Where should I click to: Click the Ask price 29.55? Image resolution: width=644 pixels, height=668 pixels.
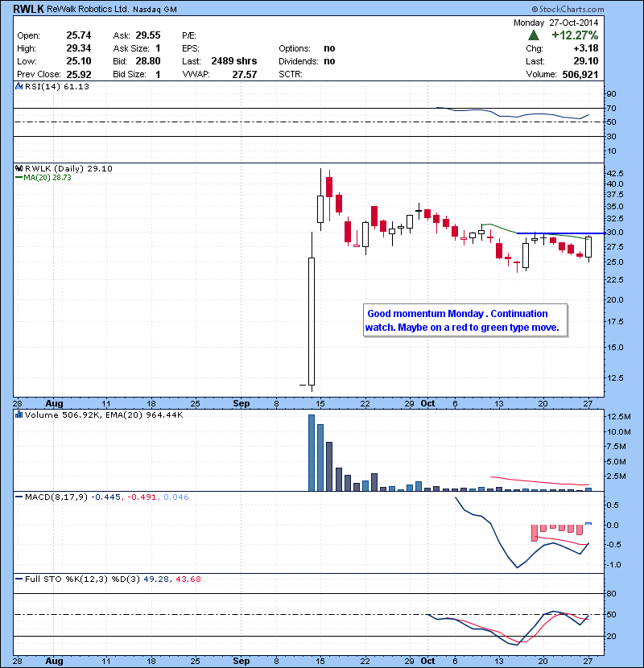pyautogui.click(x=148, y=35)
